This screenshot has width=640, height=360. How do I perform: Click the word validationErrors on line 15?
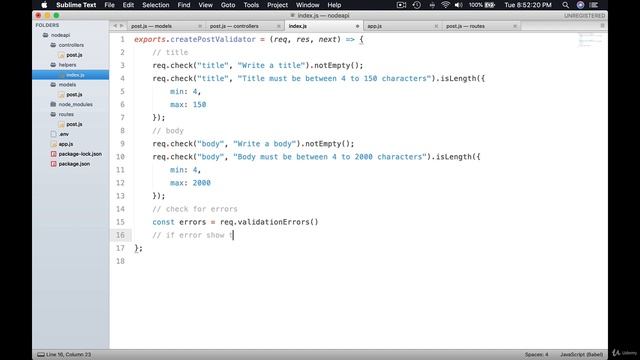click(273, 222)
